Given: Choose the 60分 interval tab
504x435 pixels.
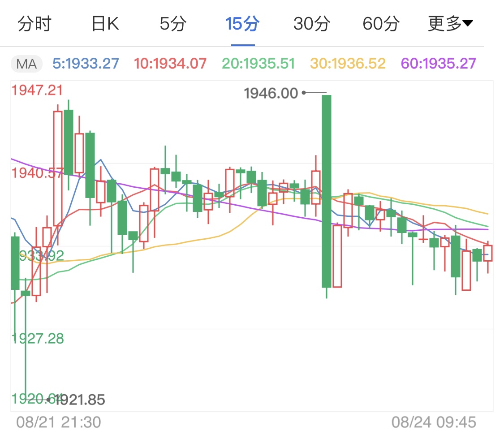Looking at the screenshot, I should pyautogui.click(x=381, y=24).
